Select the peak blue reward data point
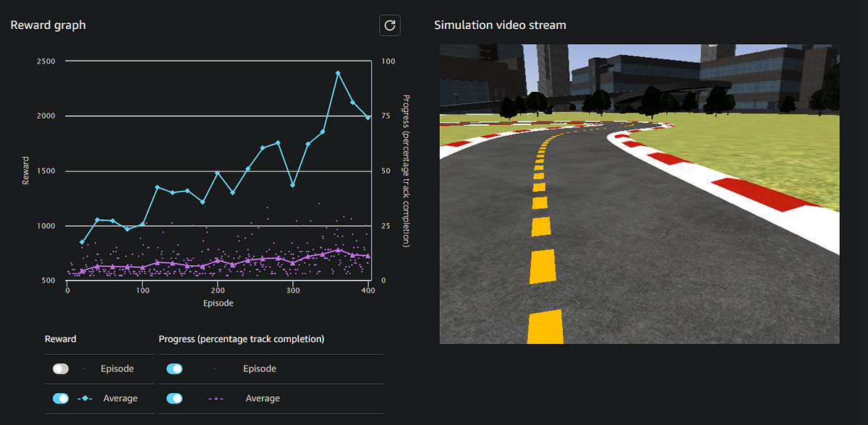The image size is (868, 425). [x=339, y=72]
